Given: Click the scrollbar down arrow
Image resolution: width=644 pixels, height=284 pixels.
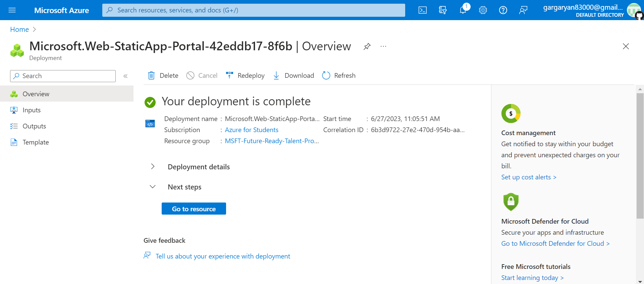Looking at the screenshot, I should click(x=640, y=282).
